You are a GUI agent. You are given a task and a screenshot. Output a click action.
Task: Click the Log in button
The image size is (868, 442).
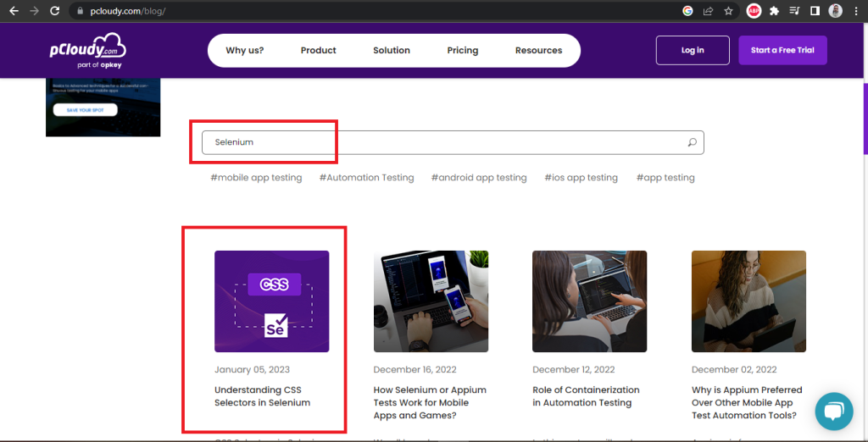coord(692,50)
